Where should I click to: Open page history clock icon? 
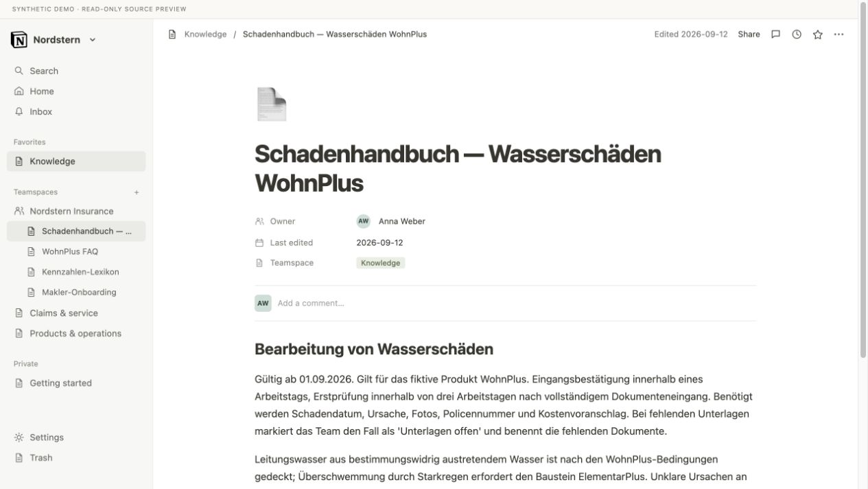[x=797, y=34]
